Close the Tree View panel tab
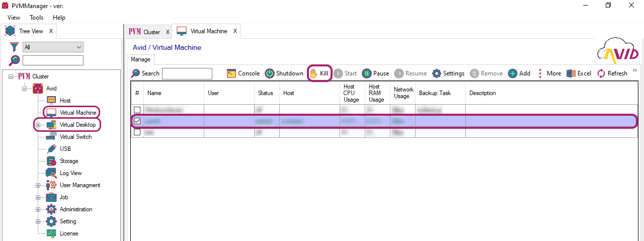This screenshot has width=644, height=241. [x=51, y=31]
